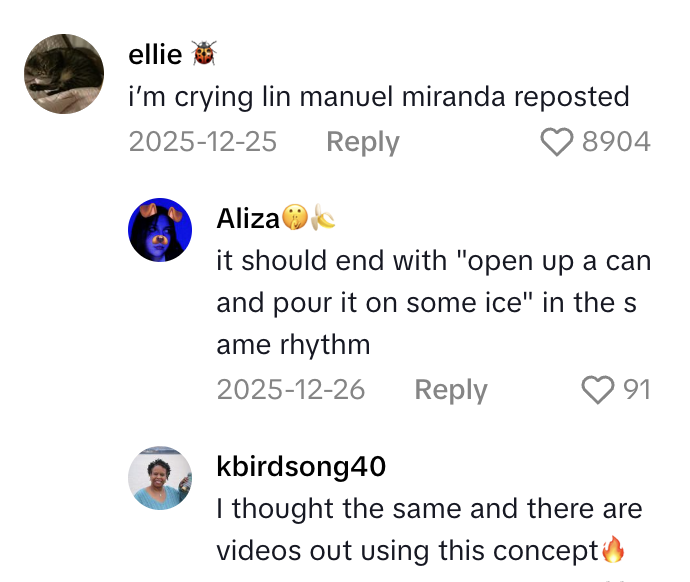Click the 2025-12-25 comment date

(203, 143)
